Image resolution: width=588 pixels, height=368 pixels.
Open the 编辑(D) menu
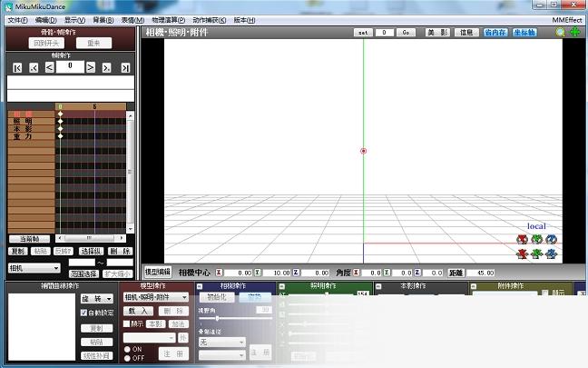45,20
